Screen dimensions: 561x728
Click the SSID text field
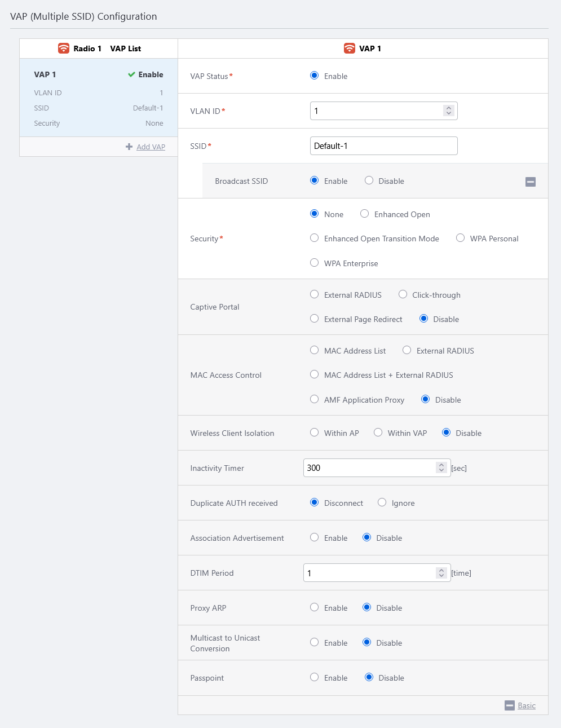[383, 145]
